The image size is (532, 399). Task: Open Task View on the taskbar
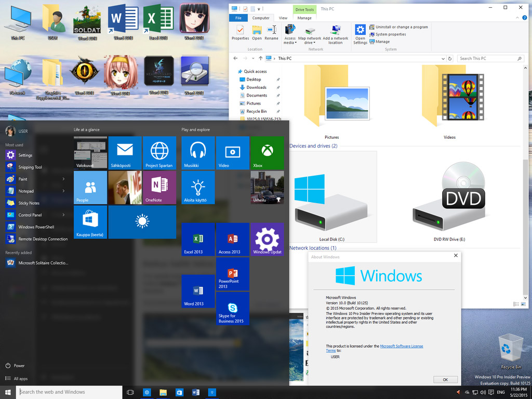click(130, 392)
